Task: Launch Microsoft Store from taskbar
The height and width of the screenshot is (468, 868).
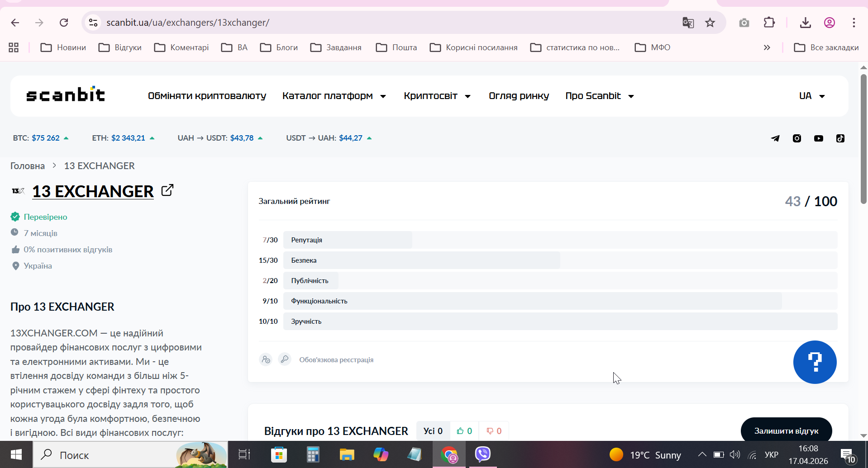Action: click(279, 454)
